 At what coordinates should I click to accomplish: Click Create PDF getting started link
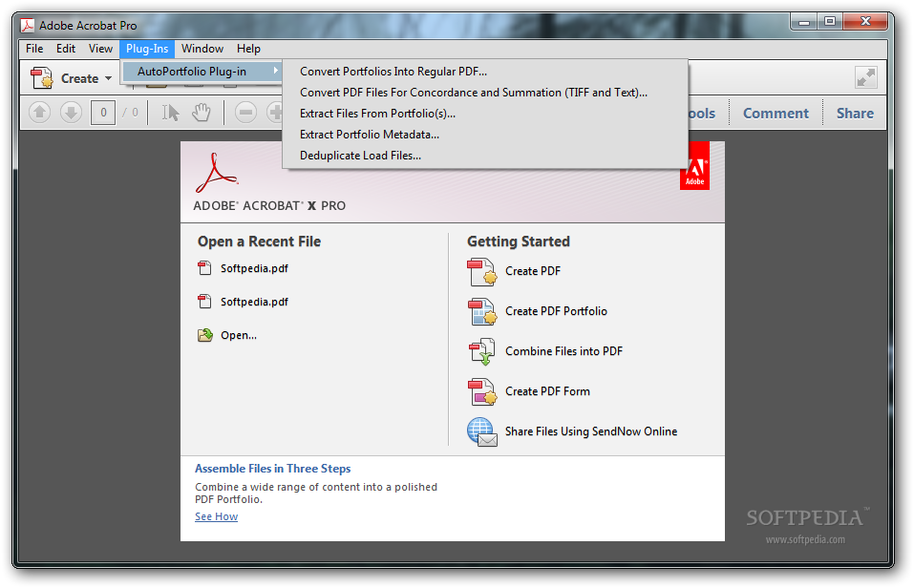coord(533,271)
